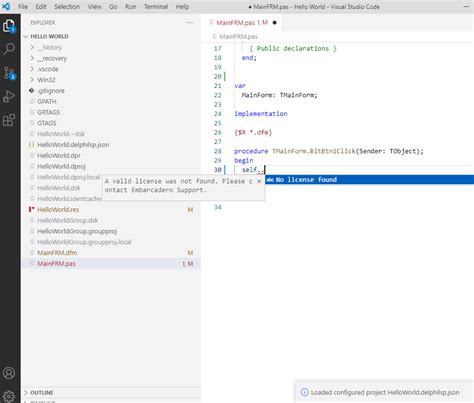Click the EXPLORER panel title
The image size is (474, 403).
(x=43, y=23)
